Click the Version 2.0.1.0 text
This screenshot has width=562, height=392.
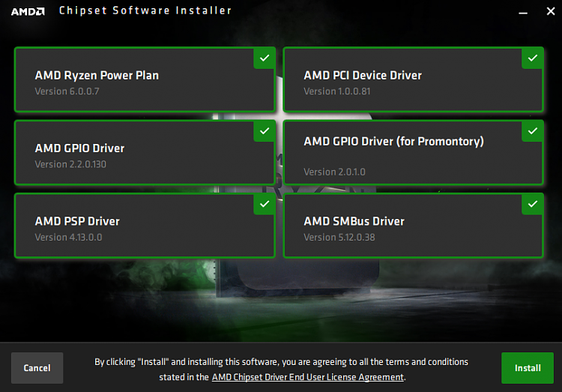pyautogui.click(x=334, y=172)
